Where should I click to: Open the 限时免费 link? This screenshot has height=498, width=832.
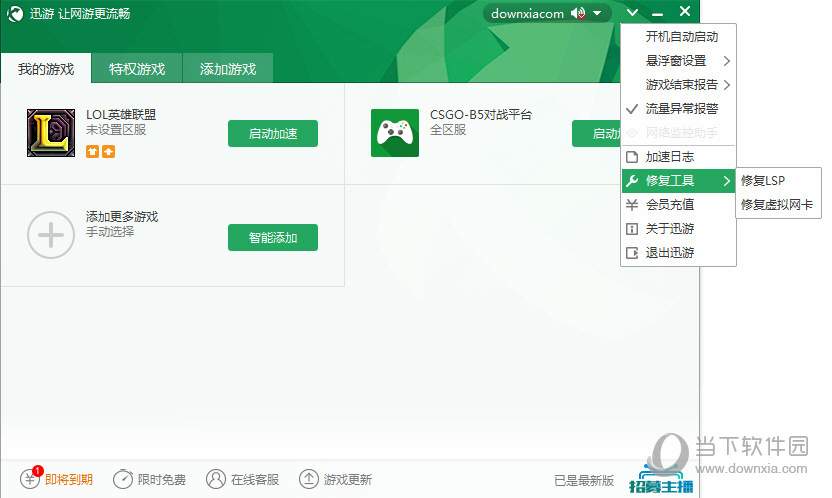(x=161, y=479)
